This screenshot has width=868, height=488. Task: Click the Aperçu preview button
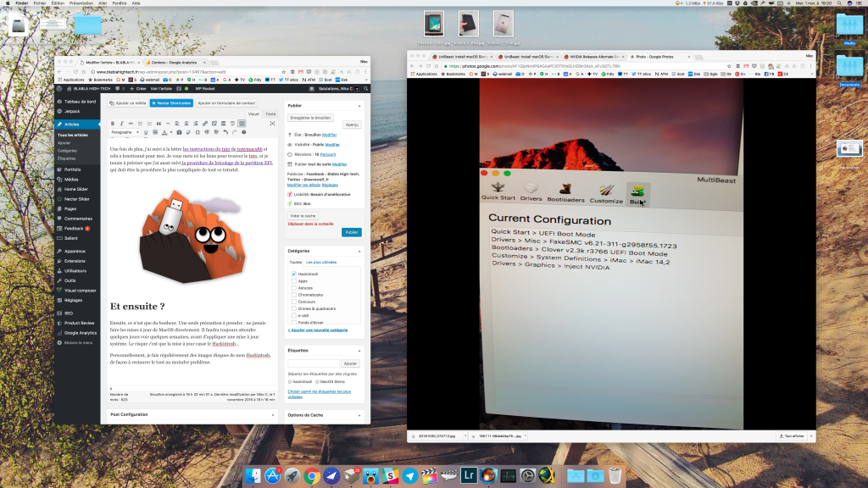[352, 125]
